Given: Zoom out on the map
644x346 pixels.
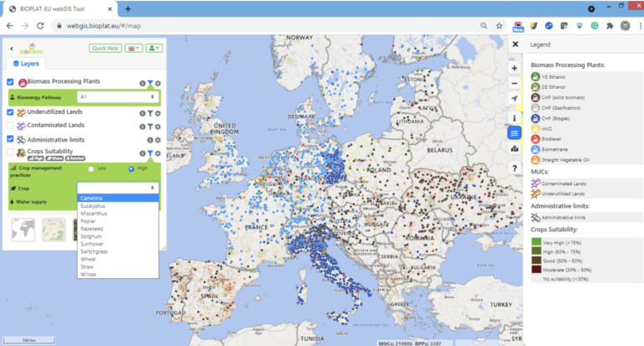Looking at the screenshot, I should 514,83.
